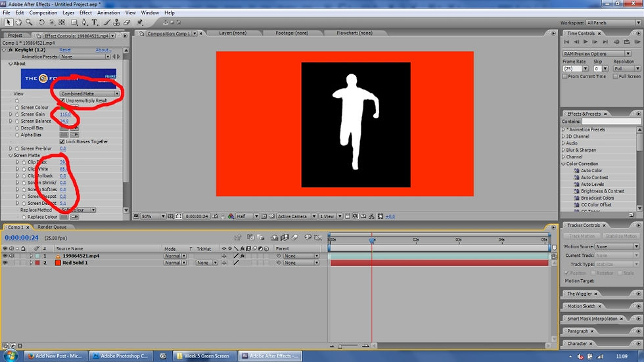Image resolution: width=644 pixels, height=362 pixels.
Task: Start RAM Preview in Time Controls
Action: coord(637,42)
